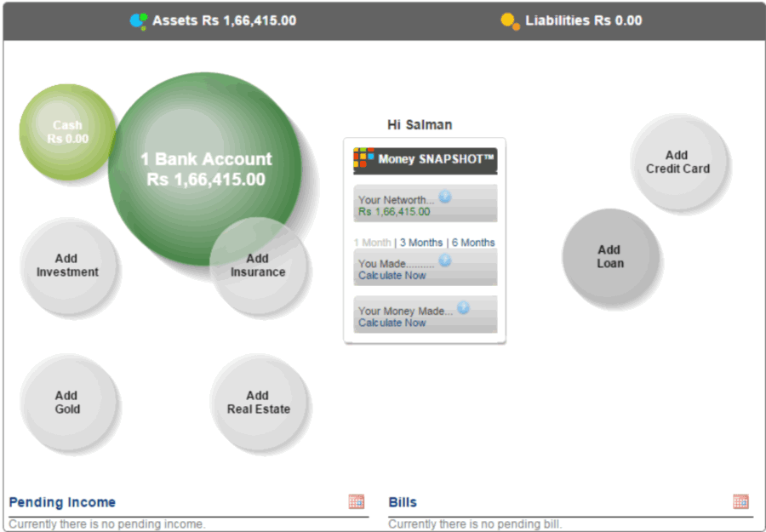Switch to the 6 Months period
Viewport: 766px width, 532px height.
[473, 243]
